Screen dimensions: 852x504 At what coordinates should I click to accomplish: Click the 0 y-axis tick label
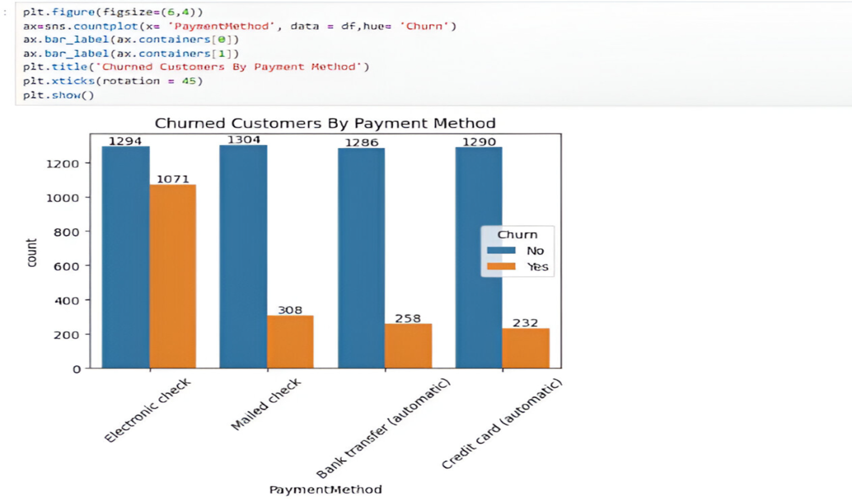coord(77,369)
